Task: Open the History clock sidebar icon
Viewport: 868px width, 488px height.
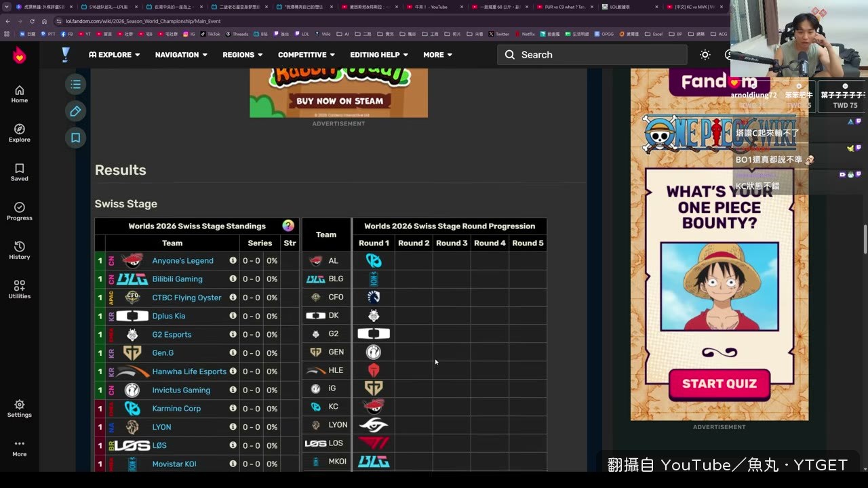Action: (x=19, y=250)
